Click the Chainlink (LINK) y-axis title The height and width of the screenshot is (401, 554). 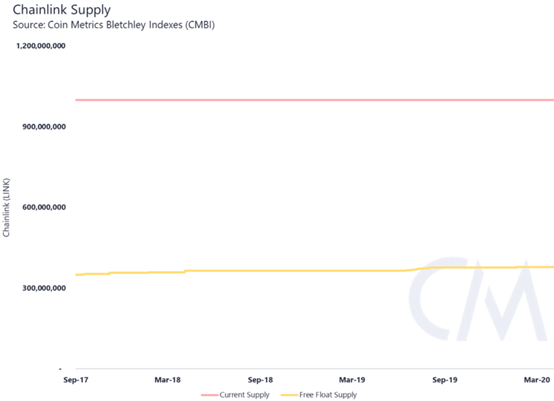pyautogui.click(x=6, y=207)
